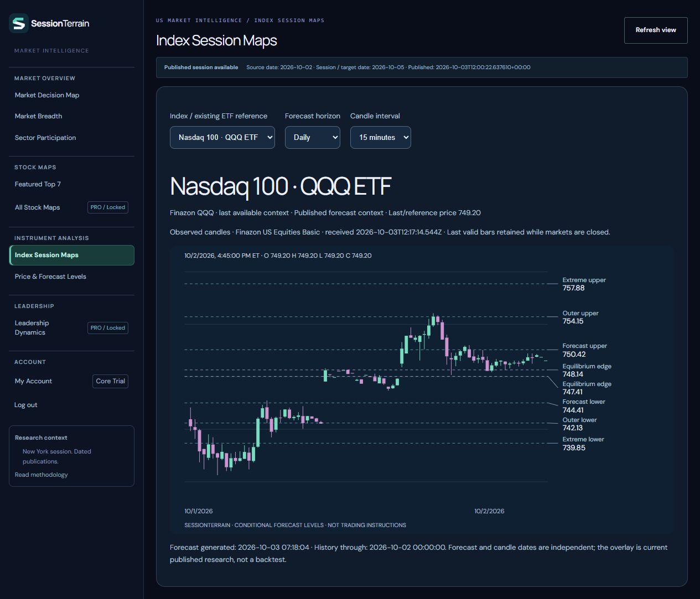Screen dimensions: 700x599
Task: Click PRO / Locked badge beside Leadership Dynamics
Action: coord(108,328)
